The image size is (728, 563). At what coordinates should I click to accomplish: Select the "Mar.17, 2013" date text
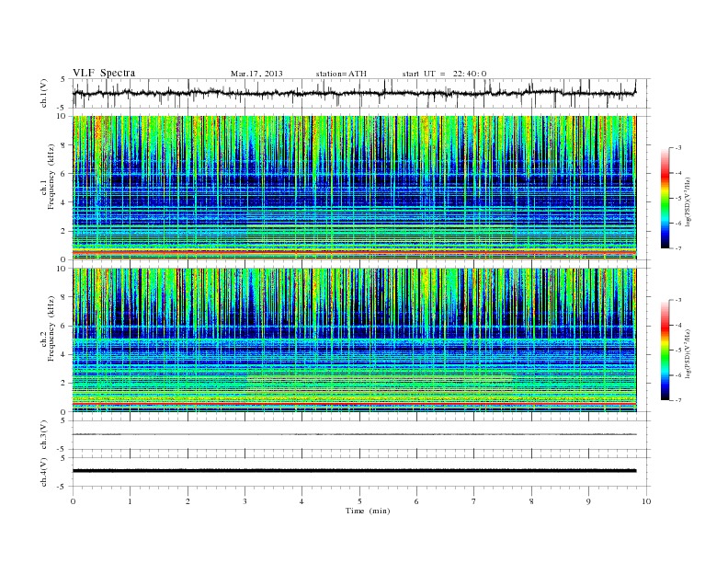pos(256,74)
